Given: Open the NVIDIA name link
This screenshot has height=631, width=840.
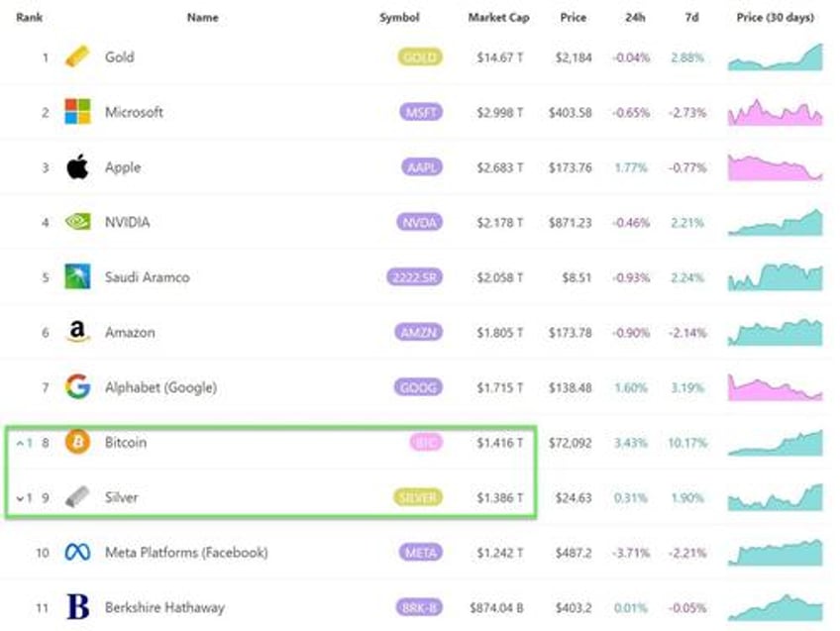Looking at the screenshot, I should [128, 222].
